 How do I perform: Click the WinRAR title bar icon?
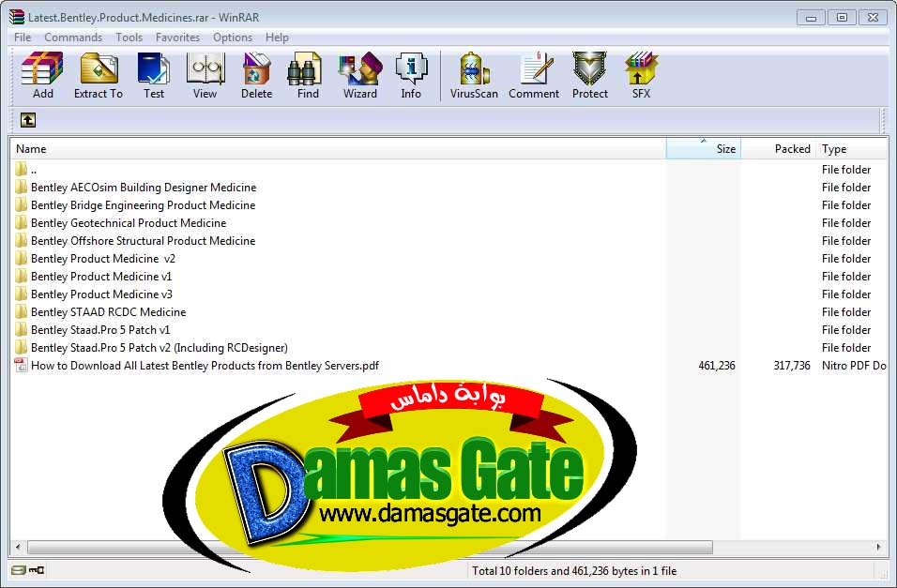tap(17, 17)
